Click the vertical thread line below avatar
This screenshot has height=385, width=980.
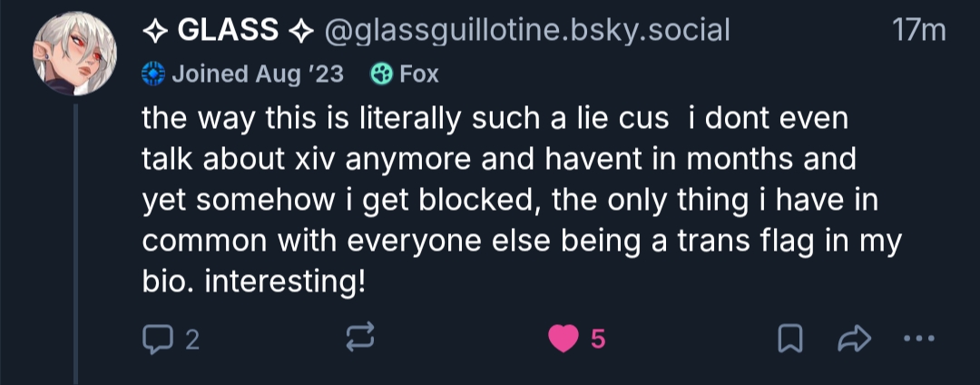click(76, 245)
